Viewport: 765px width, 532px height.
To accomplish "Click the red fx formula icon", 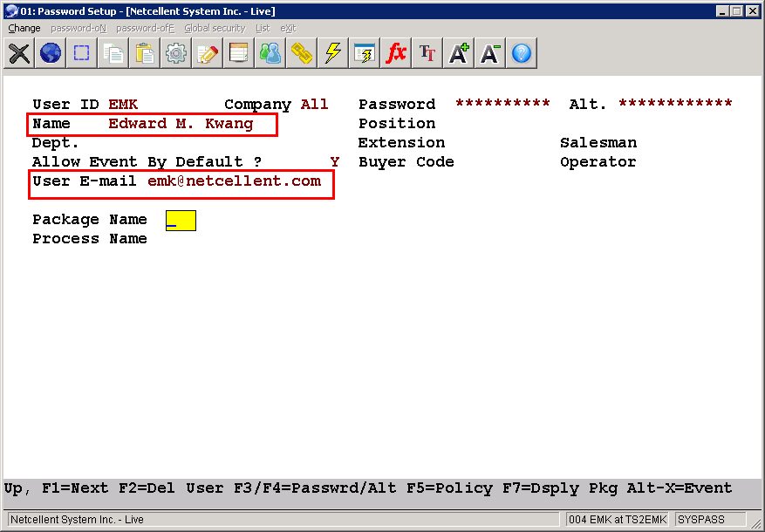I will point(395,53).
